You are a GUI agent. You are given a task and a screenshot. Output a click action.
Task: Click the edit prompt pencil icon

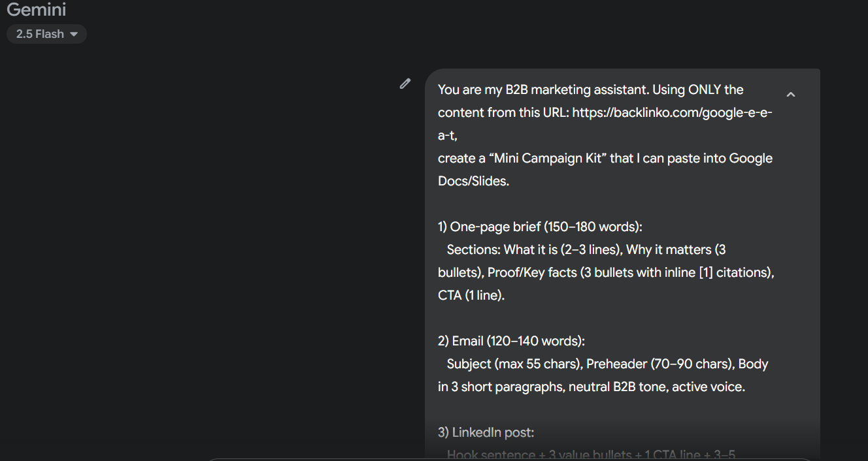click(x=405, y=84)
